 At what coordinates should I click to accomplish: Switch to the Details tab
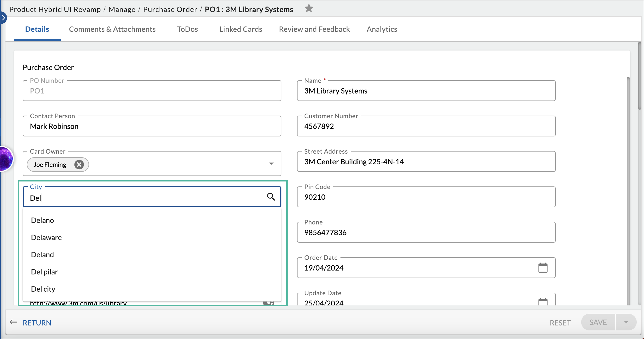tap(37, 29)
